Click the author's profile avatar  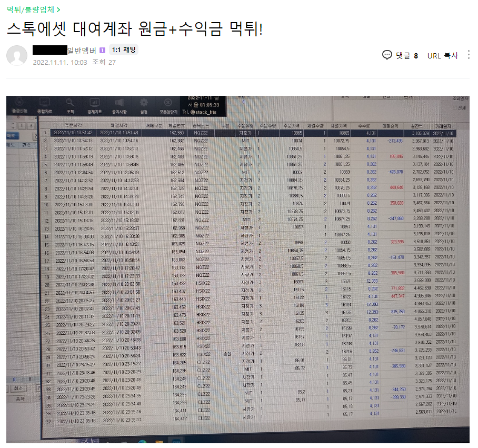click(17, 55)
